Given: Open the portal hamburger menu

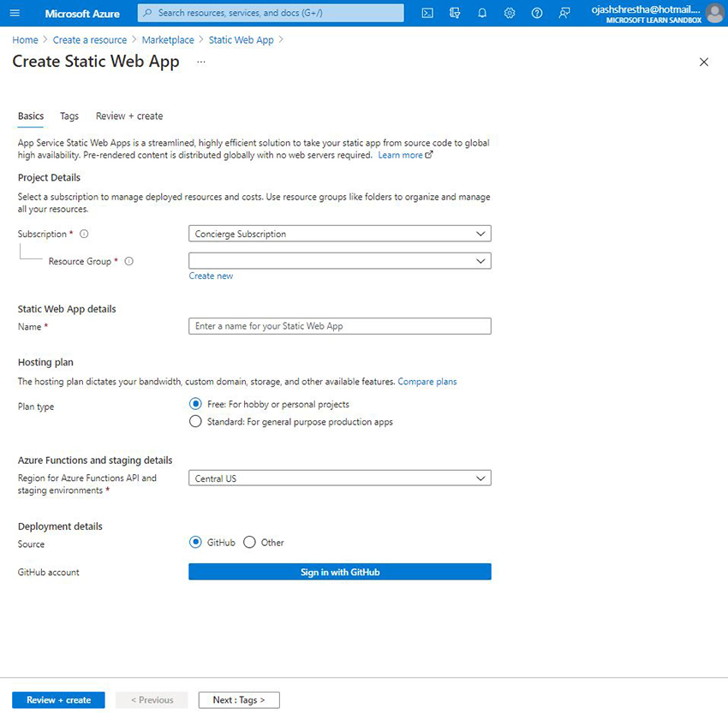Looking at the screenshot, I should pyautogui.click(x=15, y=13).
